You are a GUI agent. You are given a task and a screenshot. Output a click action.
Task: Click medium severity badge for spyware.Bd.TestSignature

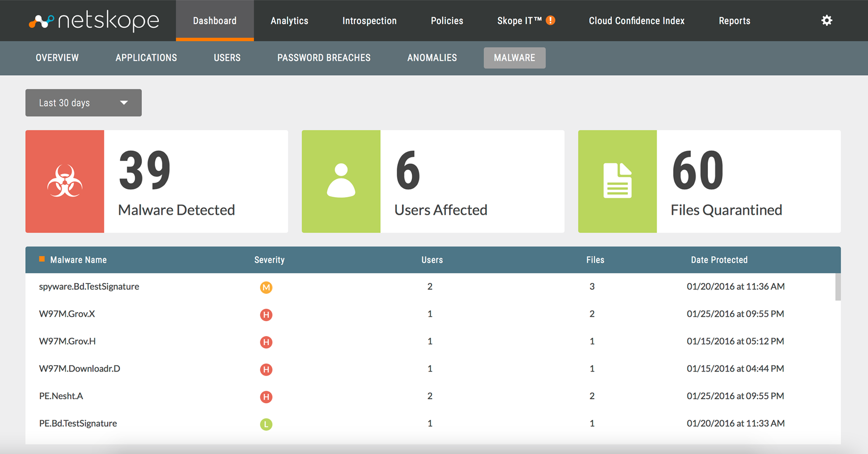point(266,287)
